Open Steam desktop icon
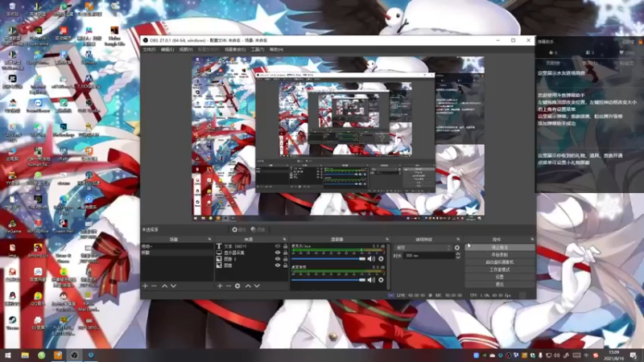The width and height of the screenshot is (644, 362). click(12, 323)
